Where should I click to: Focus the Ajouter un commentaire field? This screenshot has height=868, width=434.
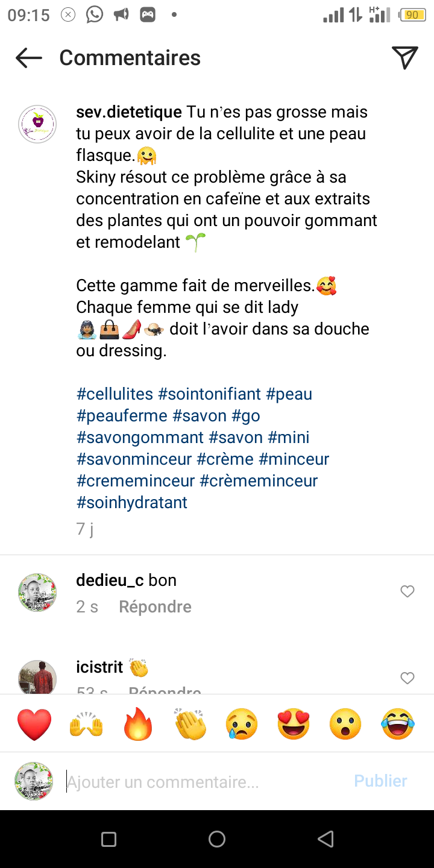pyautogui.click(x=205, y=782)
